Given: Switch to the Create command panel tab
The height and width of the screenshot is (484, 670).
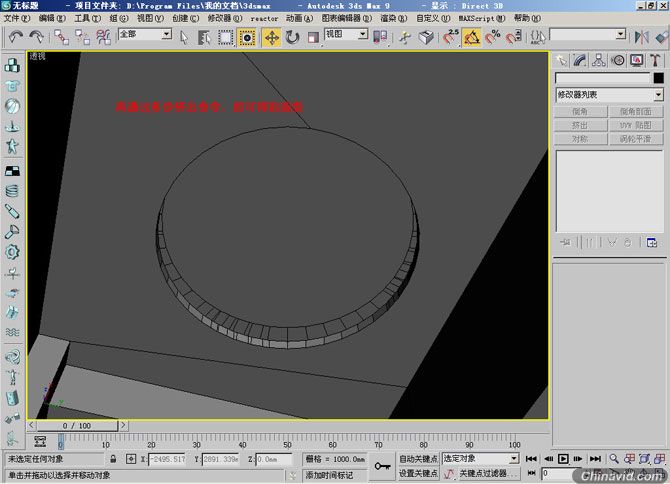Looking at the screenshot, I should pyautogui.click(x=561, y=61).
